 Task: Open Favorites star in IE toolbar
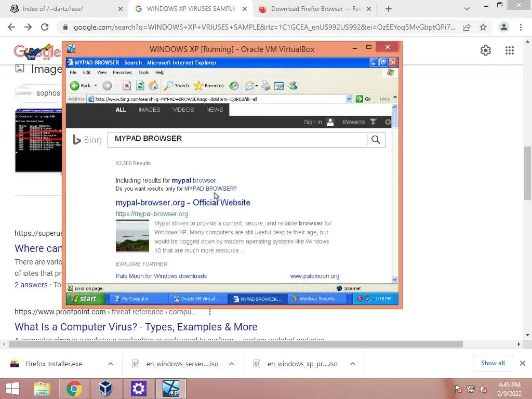208,86
